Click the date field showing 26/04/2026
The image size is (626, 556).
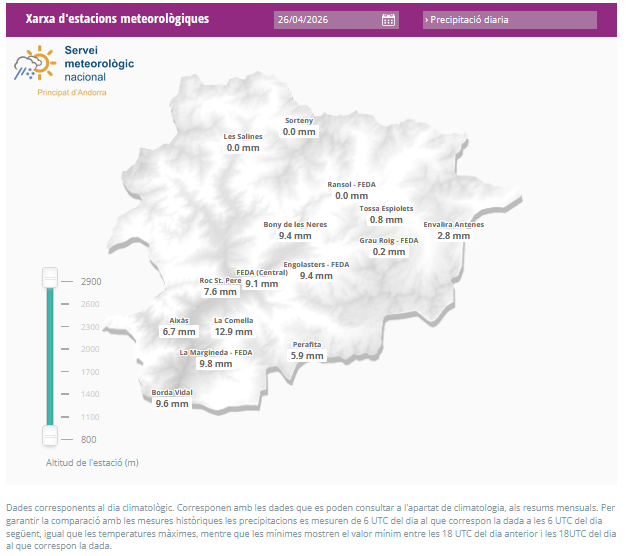tap(325, 20)
